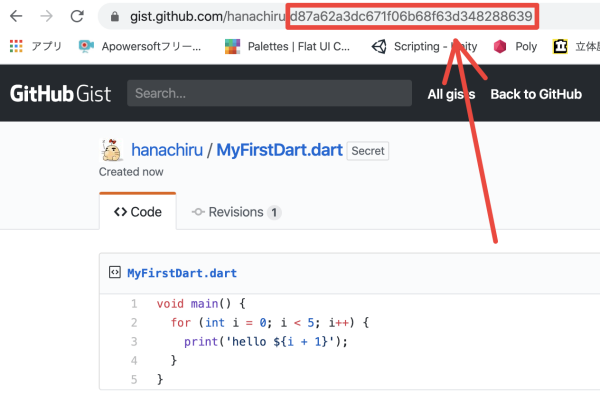Click the GitHub Gist logo
Image resolution: width=600 pixels, height=395 pixels.
pos(60,94)
